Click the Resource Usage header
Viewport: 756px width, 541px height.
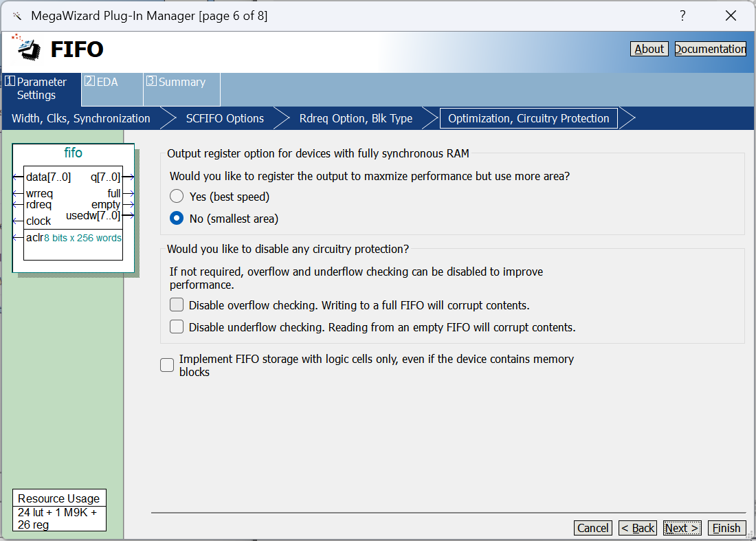[x=59, y=498]
